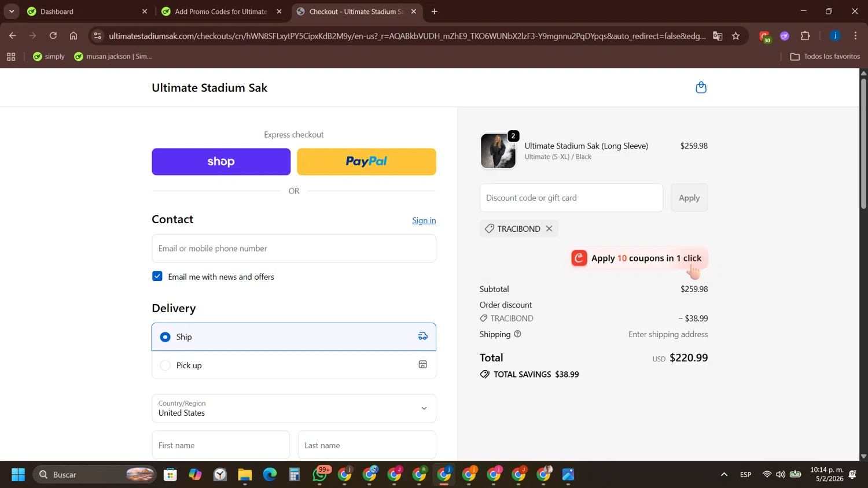Toggle Email me with news and offers

coord(157,276)
